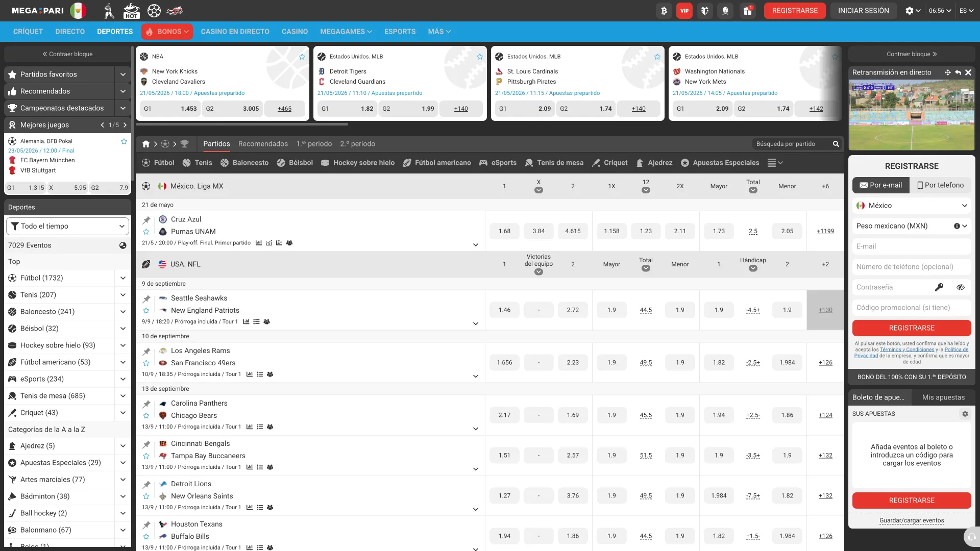The height and width of the screenshot is (551, 980).
Task: Expand Baloncesto (241) category
Action: click(122, 312)
